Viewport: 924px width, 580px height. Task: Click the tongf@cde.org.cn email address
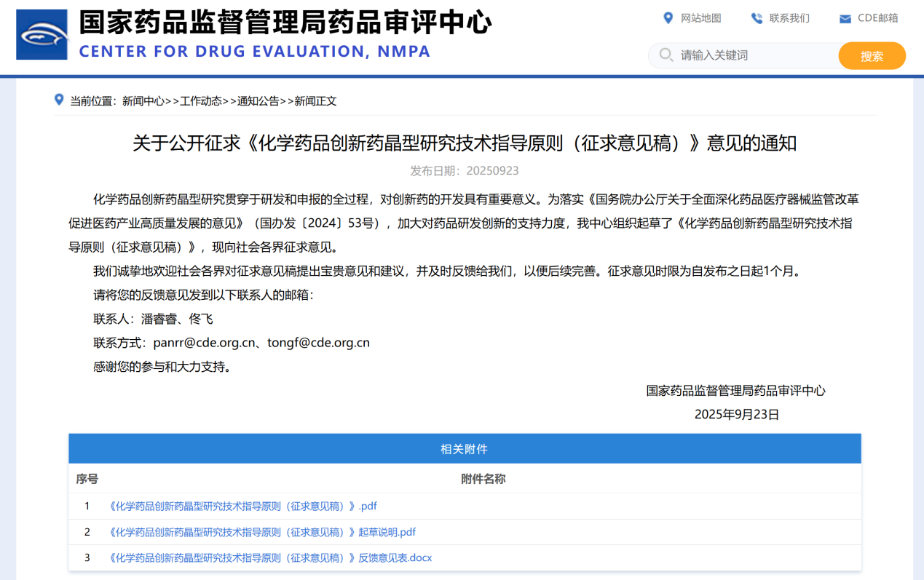(318, 342)
